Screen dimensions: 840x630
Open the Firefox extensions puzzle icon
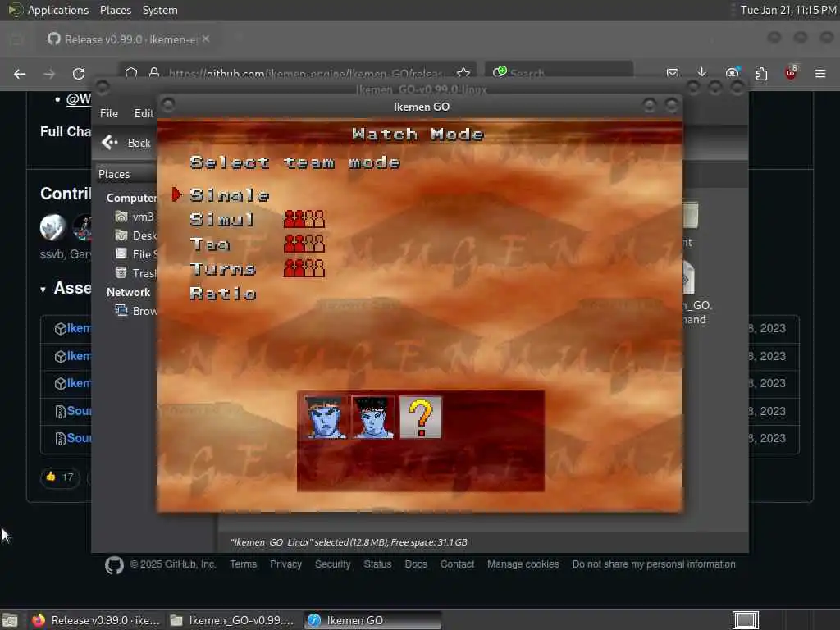point(761,73)
